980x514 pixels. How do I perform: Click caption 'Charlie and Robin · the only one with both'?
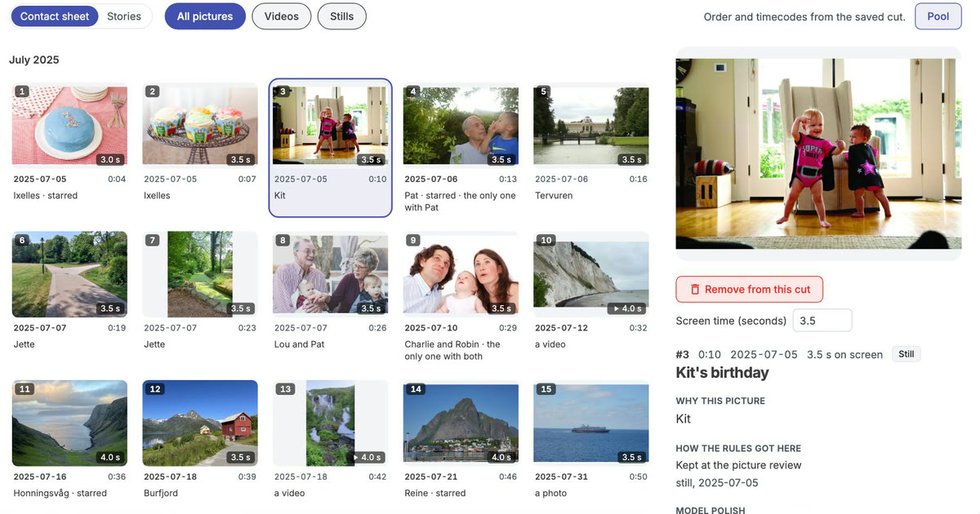coord(452,350)
